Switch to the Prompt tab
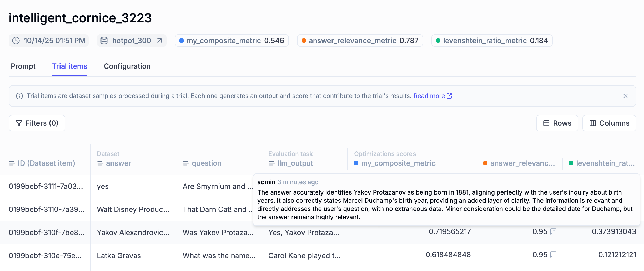 23,66
